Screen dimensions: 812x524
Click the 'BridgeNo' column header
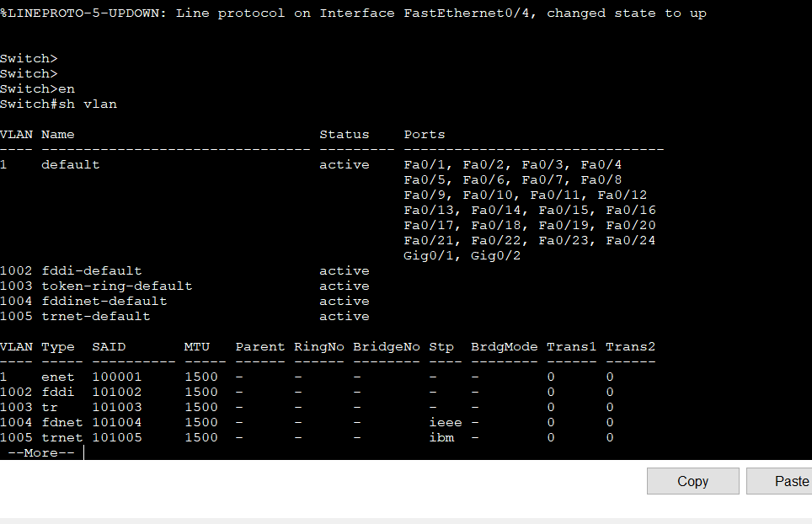387,347
